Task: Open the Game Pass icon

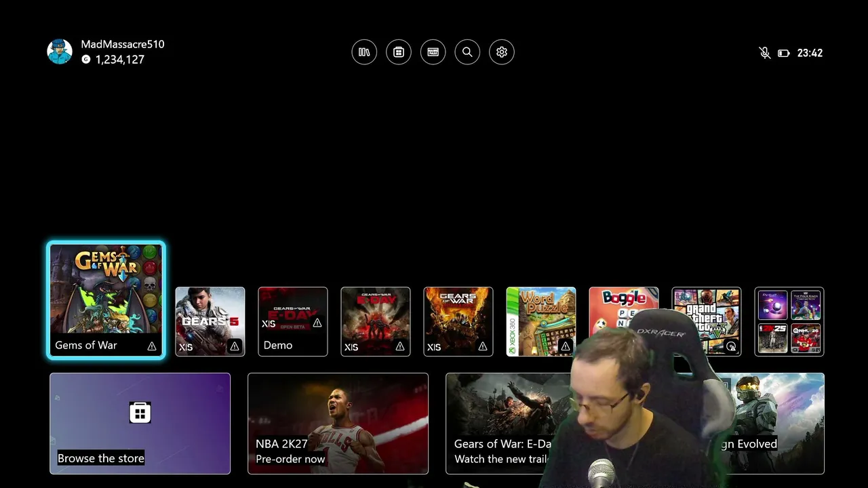Action: pyautogui.click(x=433, y=52)
